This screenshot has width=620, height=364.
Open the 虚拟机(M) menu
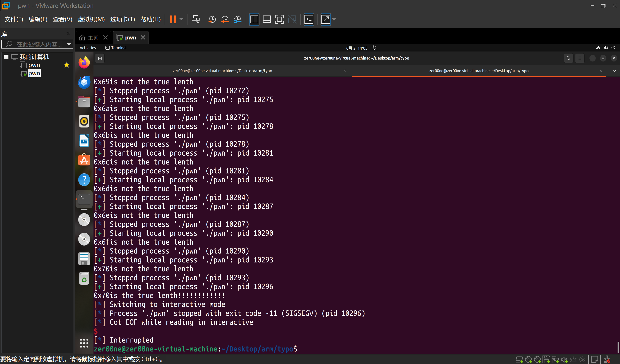(91, 19)
